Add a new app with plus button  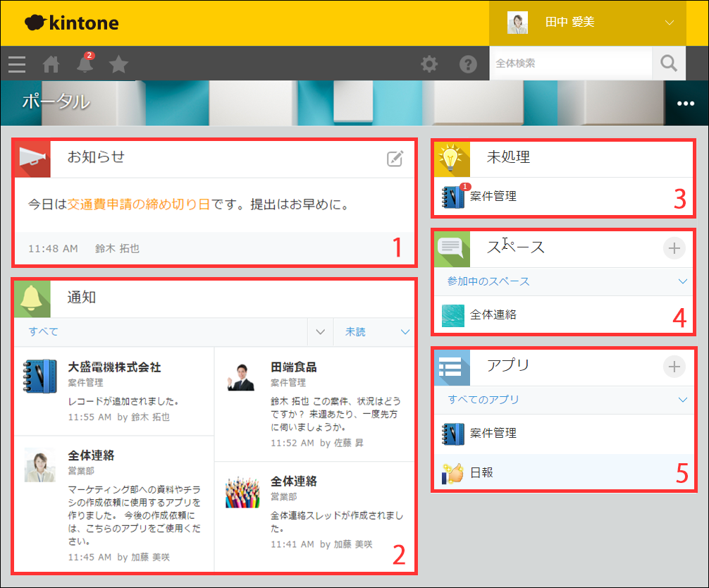(x=674, y=367)
